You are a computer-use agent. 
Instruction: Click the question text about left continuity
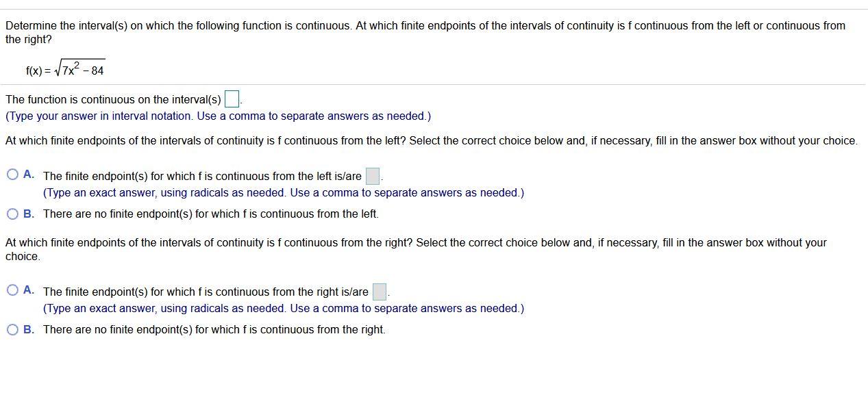(x=430, y=140)
